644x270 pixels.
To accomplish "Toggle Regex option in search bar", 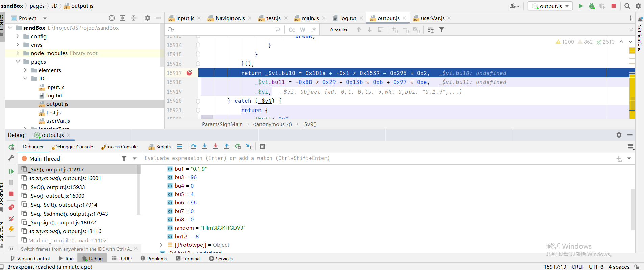I will click(314, 30).
